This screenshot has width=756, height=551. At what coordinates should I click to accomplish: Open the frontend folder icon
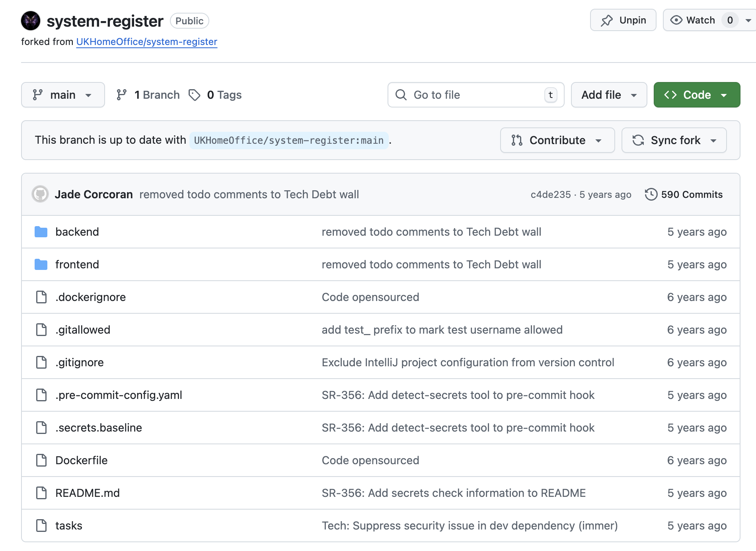[x=41, y=264]
